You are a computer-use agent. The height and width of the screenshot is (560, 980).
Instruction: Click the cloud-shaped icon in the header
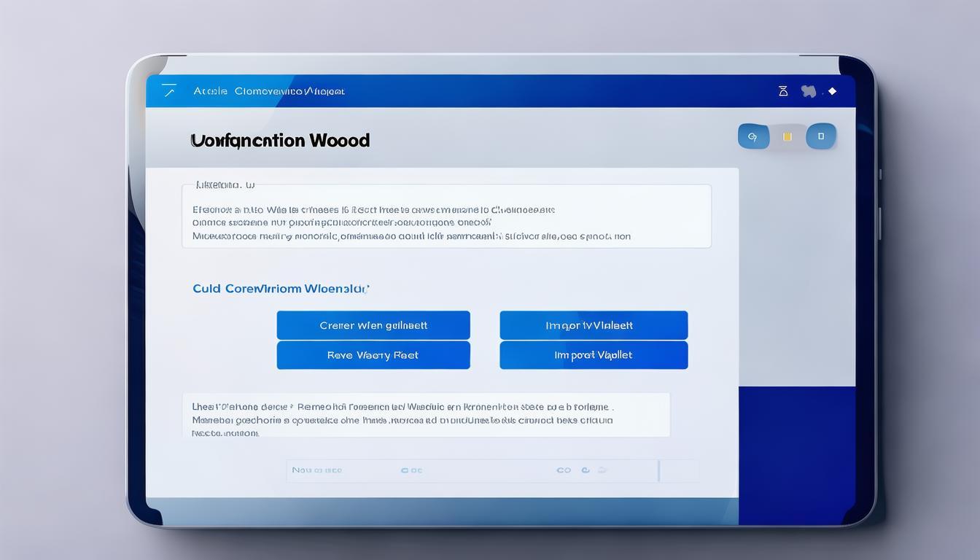pos(808,91)
